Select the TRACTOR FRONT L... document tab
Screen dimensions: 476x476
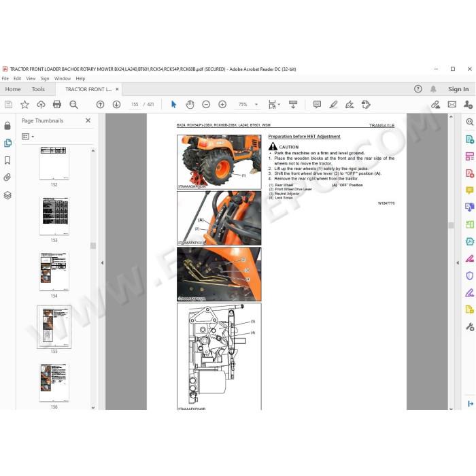point(88,89)
